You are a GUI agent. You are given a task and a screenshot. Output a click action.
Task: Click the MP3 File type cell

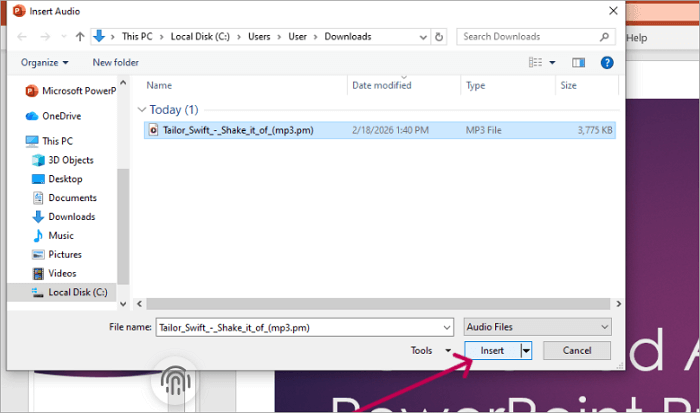click(x=483, y=130)
